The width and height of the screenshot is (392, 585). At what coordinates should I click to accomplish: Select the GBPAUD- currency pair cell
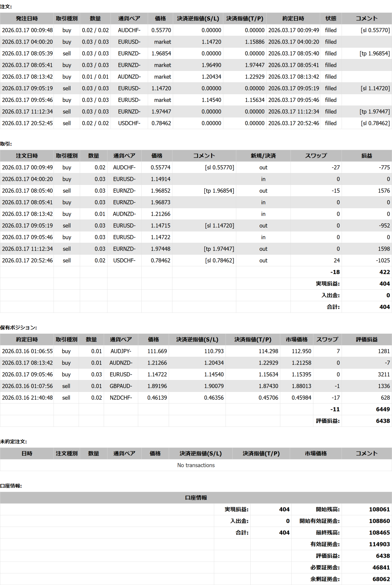tap(121, 386)
